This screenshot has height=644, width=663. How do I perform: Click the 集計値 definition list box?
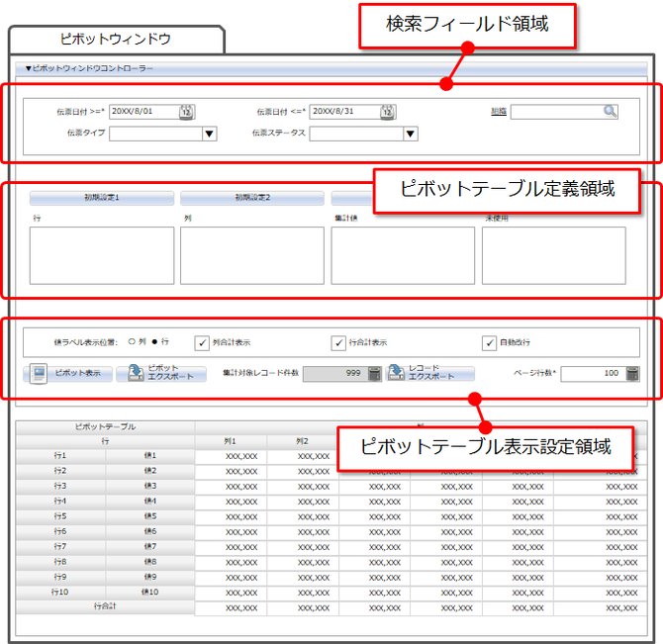[x=403, y=255]
